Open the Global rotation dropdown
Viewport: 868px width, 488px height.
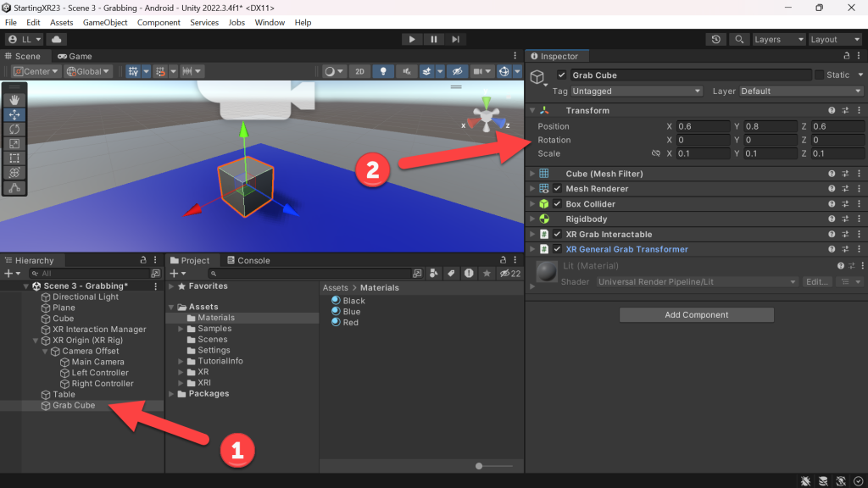[88, 71]
